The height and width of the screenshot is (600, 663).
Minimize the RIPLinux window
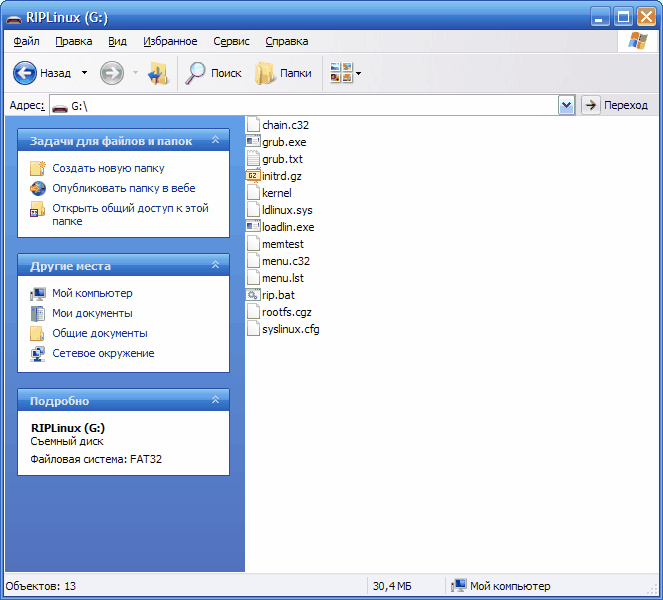600,17
